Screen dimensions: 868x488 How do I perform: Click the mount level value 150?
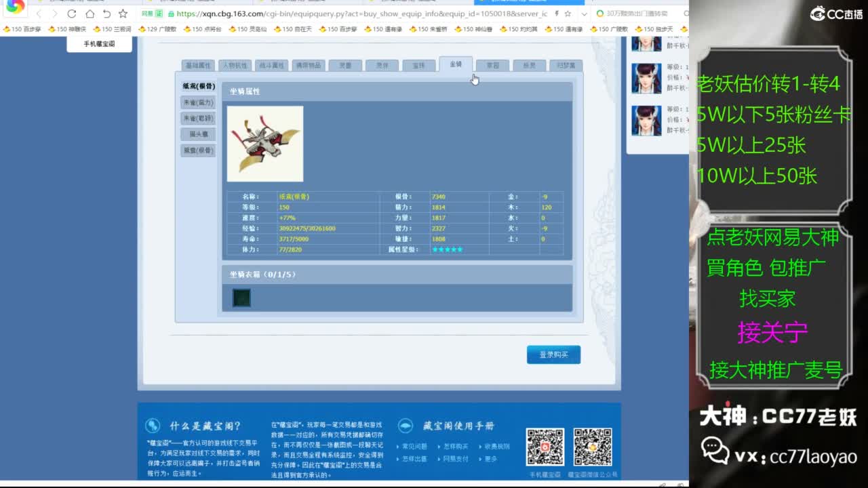tap(284, 207)
